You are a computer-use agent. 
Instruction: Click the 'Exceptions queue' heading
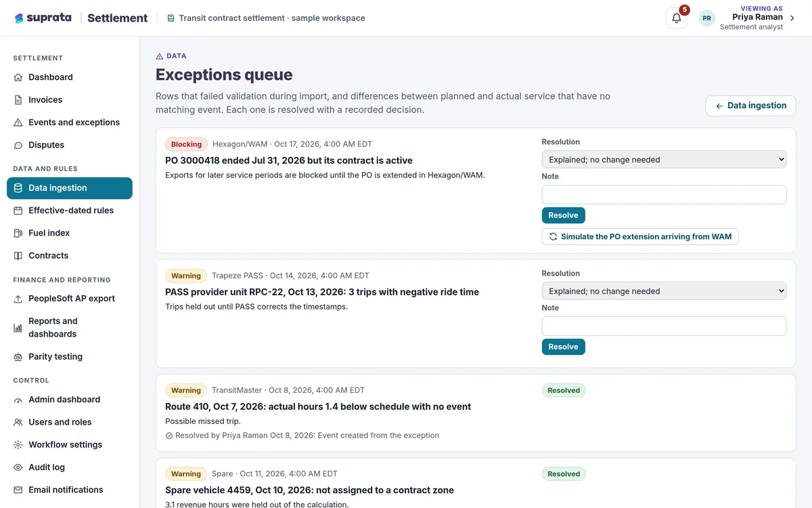(x=224, y=75)
